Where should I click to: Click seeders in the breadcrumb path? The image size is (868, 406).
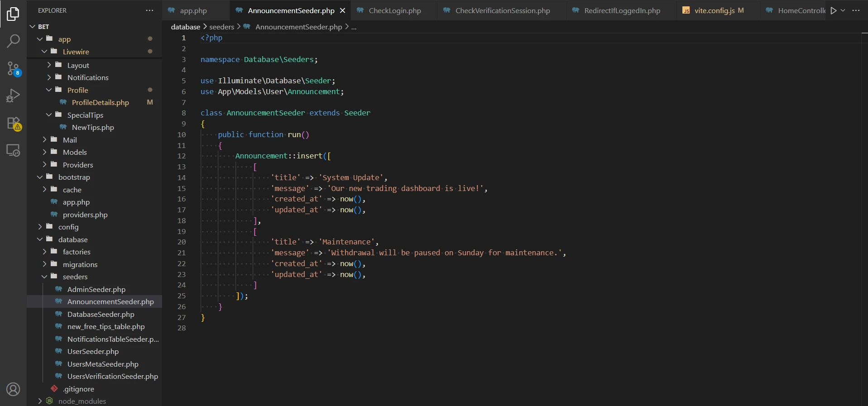click(221, 27)
